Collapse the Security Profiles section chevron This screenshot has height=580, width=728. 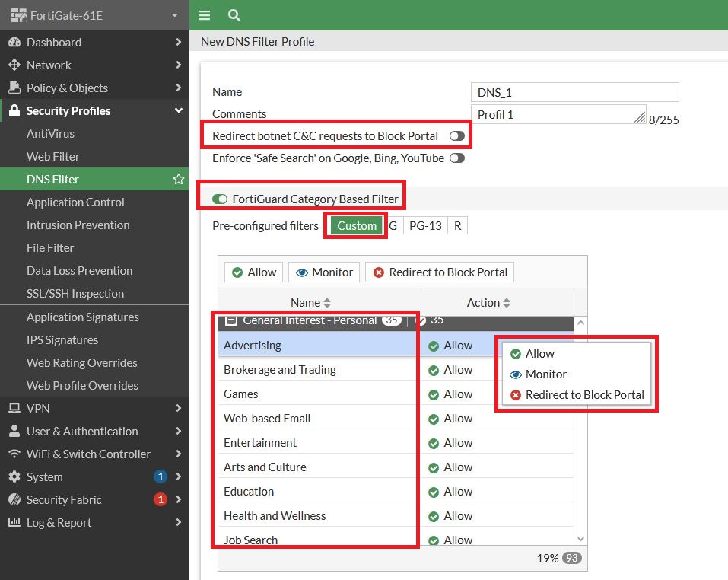click(179, 110)
